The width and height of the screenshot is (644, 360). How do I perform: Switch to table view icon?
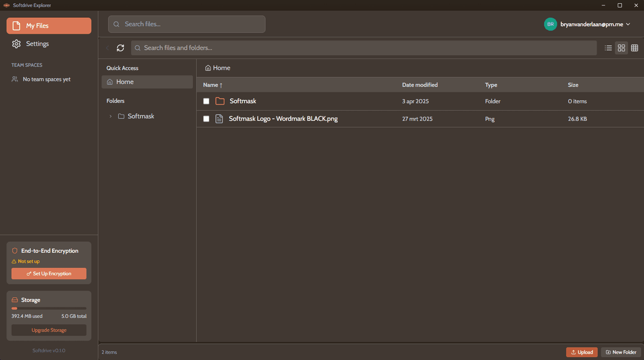(x=634, y=48)
